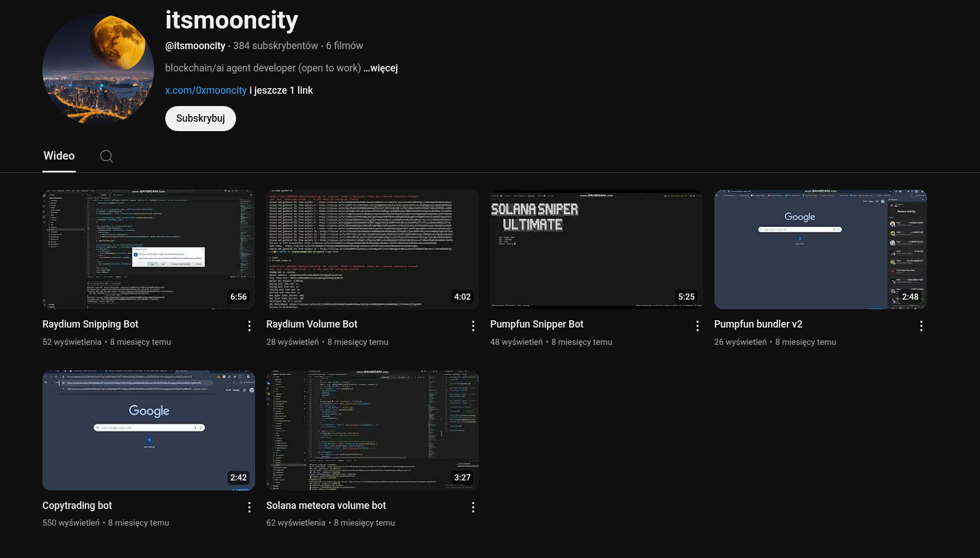
Task: Switch to the Wideo tab
Action: click(x=59, y=156)
